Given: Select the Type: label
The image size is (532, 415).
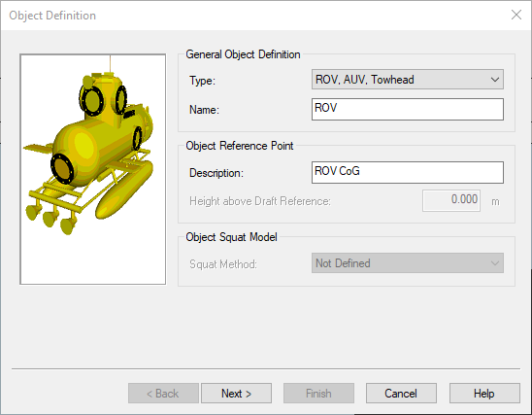Looking at the screenshot, I should [x=202, y=81].
